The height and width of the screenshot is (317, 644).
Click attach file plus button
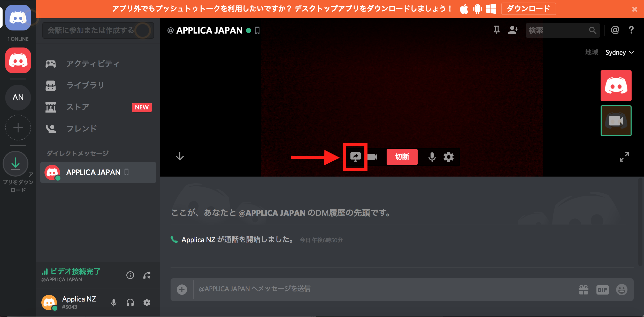[x=182, y=289]
